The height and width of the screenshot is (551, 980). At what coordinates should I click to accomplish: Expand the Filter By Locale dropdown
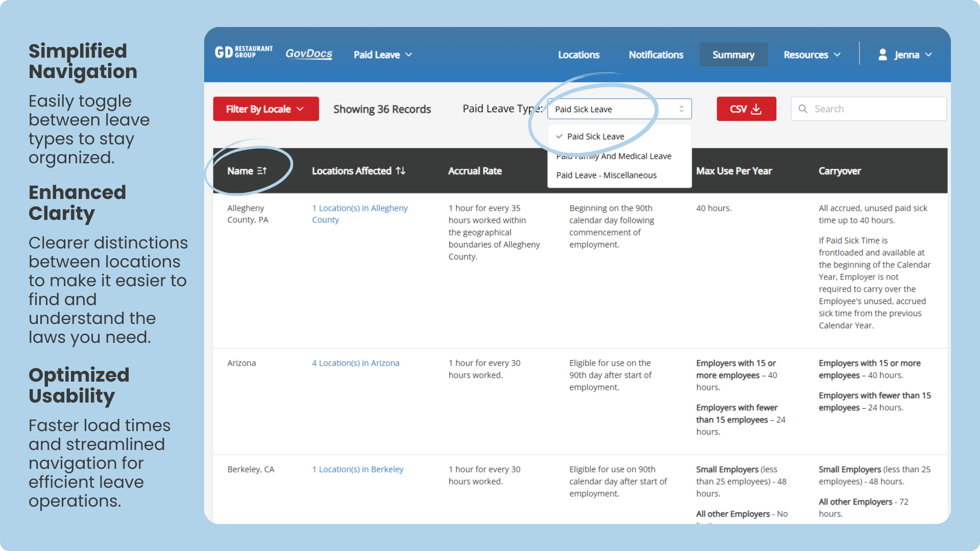265,109
